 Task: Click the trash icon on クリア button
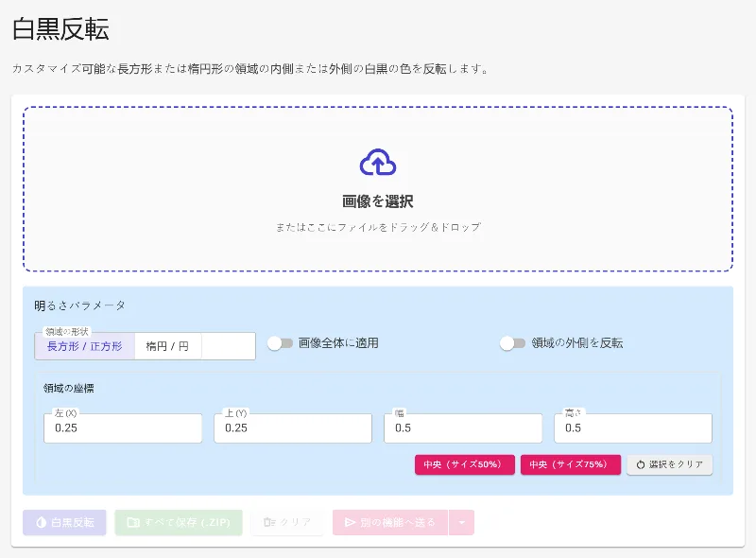pyautogui.click(x=269, y=522)
